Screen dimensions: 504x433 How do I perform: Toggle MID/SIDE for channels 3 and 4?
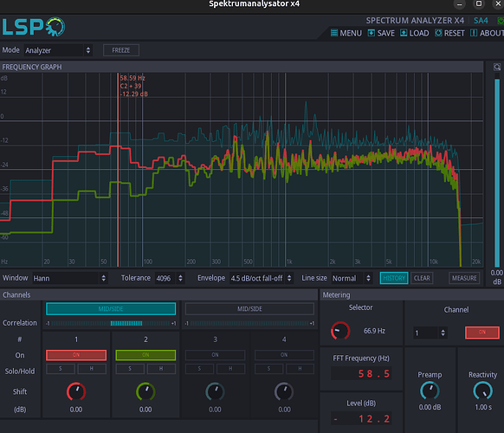point(249,309)
